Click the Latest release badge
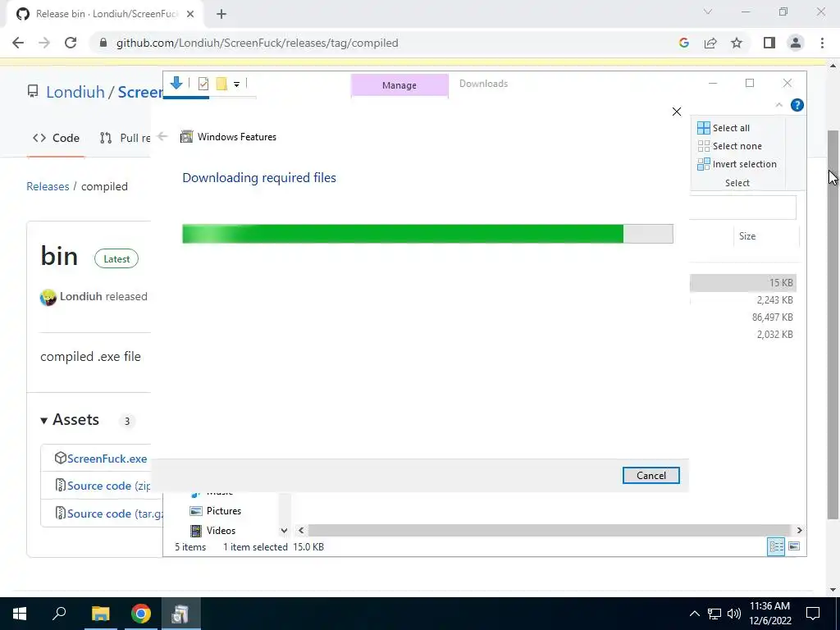This screenshot has height=630, width=840. (x=116, y=258)
